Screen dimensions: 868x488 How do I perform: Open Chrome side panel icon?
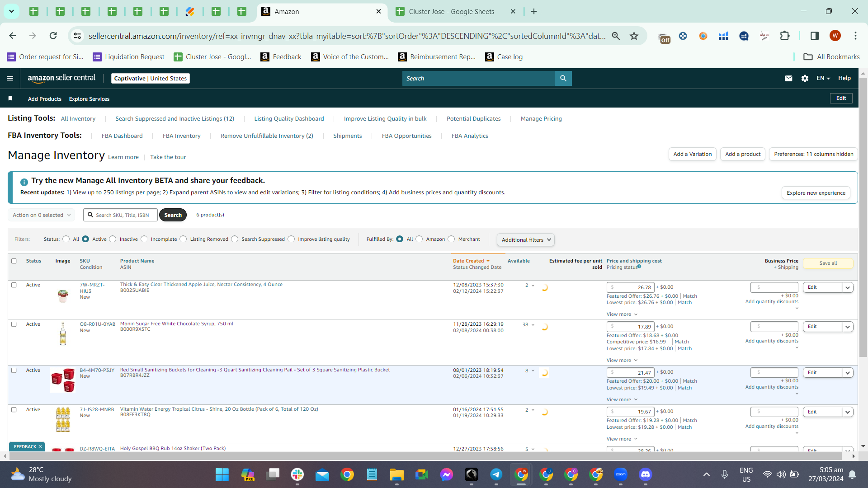[815, 36]
